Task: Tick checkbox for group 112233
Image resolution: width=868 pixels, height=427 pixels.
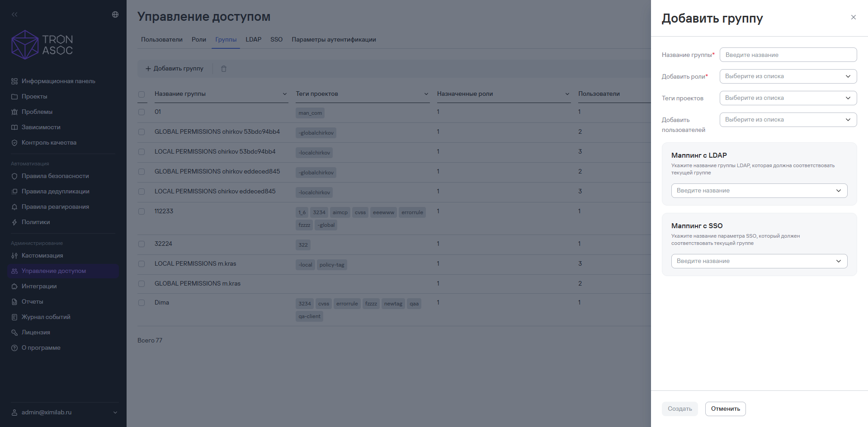Action: (x=142, y=211)
